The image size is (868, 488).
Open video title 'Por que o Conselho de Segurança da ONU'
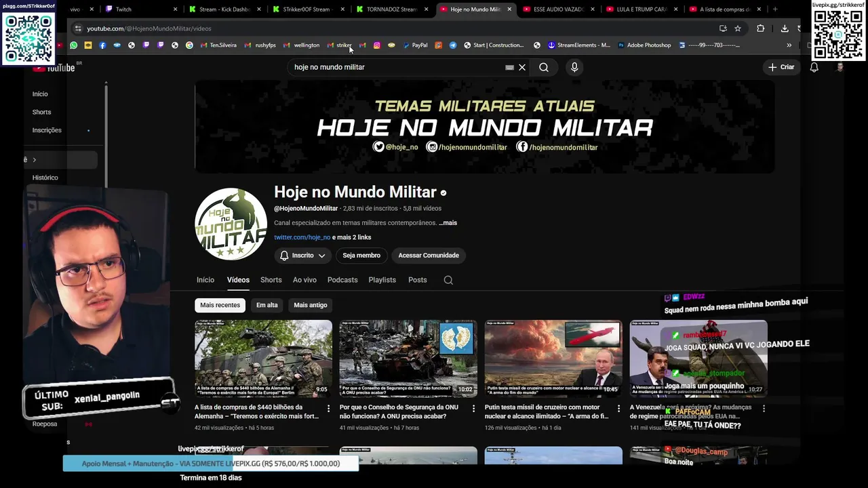[x=399, y=411]
